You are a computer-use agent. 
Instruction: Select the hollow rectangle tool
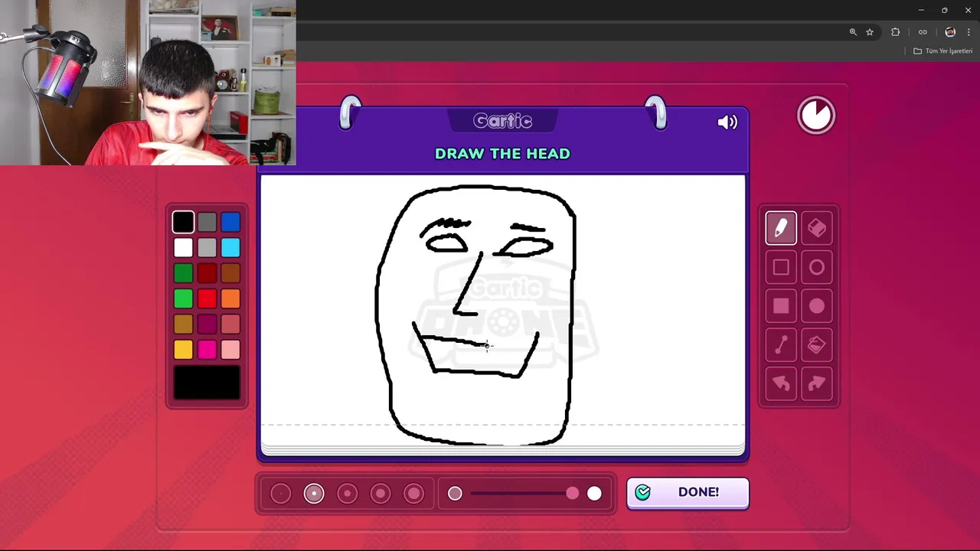[x=781, y=267]
